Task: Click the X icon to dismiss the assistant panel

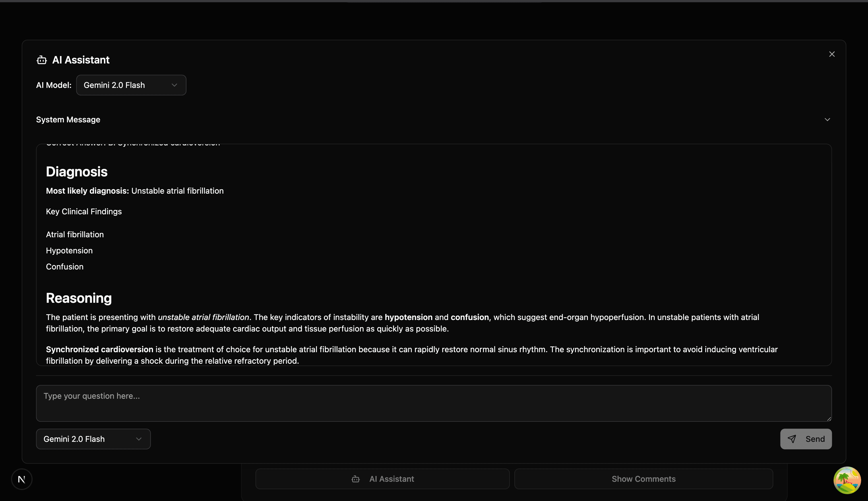Action: (x=832, y=54)
